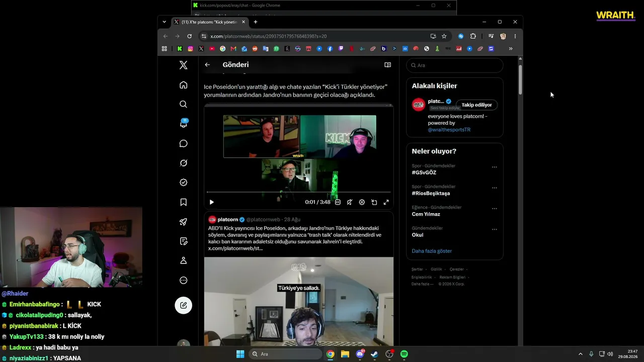
Task: Open Messages chat bubble in sidebar
Action: (x=183, y=143)
